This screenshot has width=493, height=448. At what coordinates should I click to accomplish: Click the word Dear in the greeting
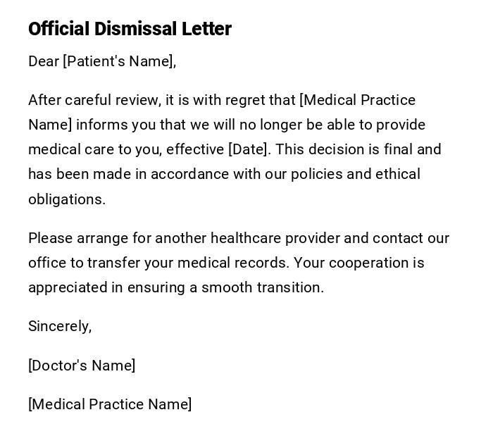coord(44,61)
